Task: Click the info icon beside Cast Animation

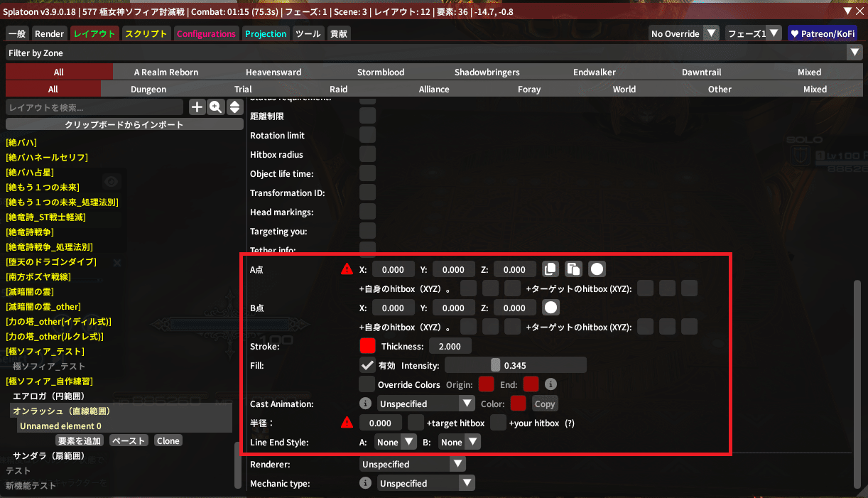Action: 366,404
